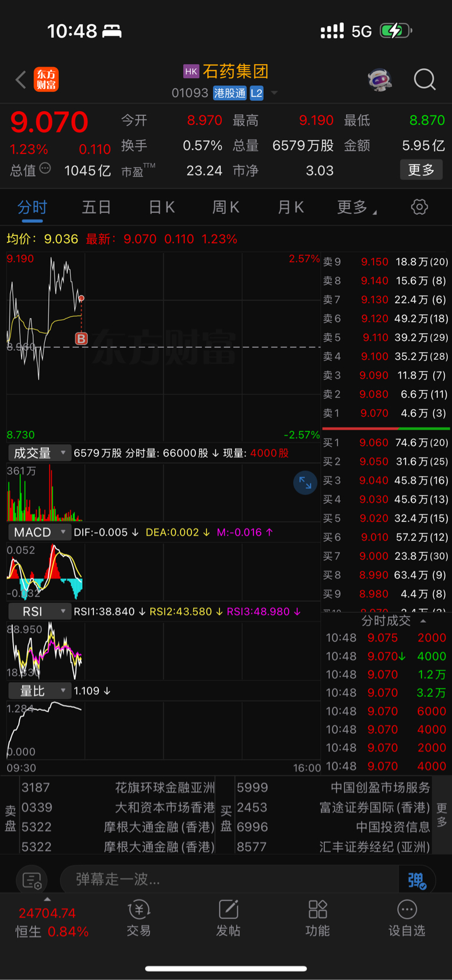Image resolution: width=452 pixels, height=980 pixels.
Task: Tap the HK market tag
Action: 191,71
